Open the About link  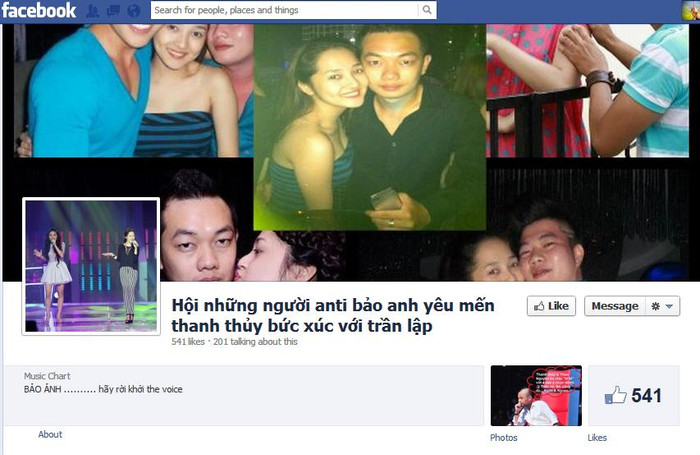[x=50, y=434]
